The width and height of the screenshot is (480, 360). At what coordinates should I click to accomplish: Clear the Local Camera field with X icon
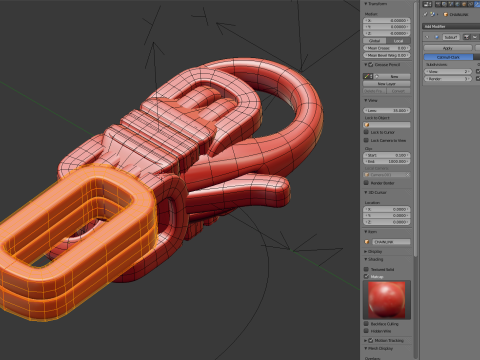(x=408, y=175)
